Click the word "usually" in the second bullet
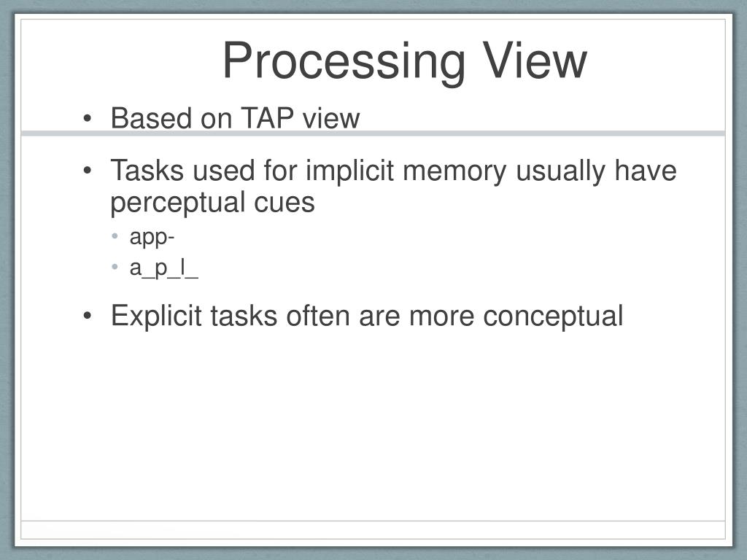 561,171
